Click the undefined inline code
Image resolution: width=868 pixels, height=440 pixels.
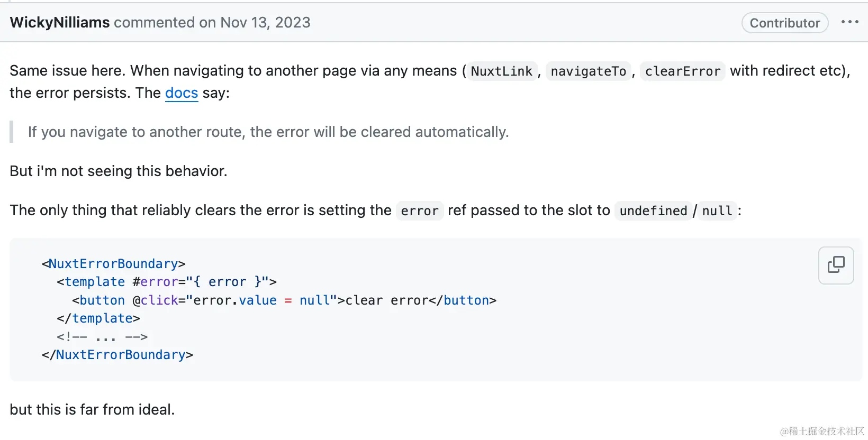point(653,210)
